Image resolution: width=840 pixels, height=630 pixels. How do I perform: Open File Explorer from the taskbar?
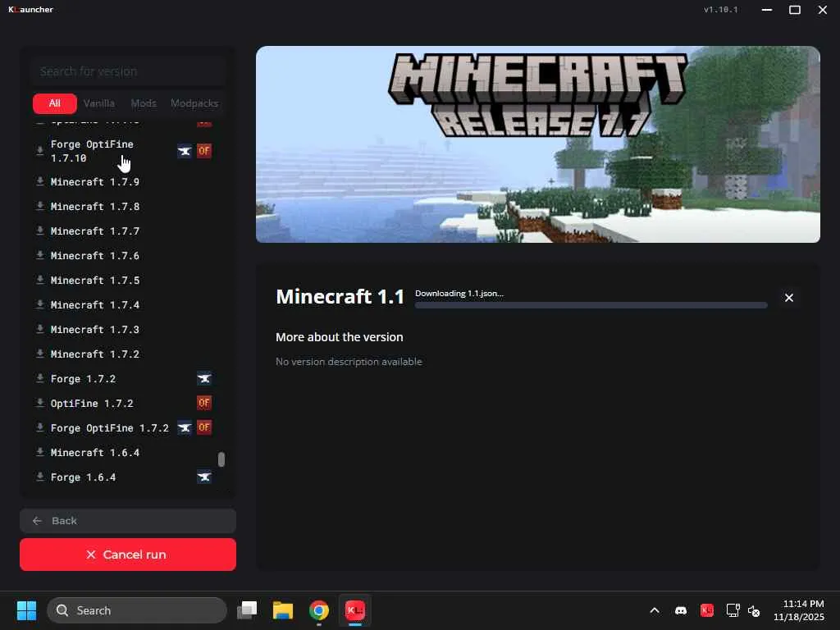[283, 610]
